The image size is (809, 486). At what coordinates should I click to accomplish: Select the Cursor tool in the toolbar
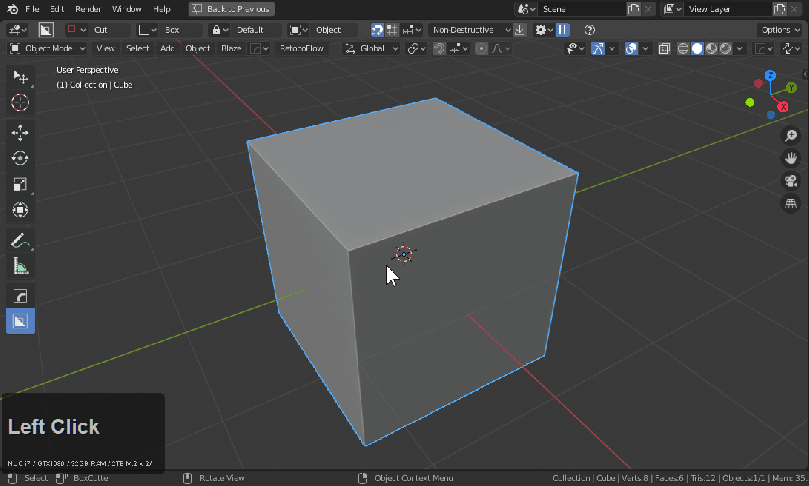click(x=20, y=103)
